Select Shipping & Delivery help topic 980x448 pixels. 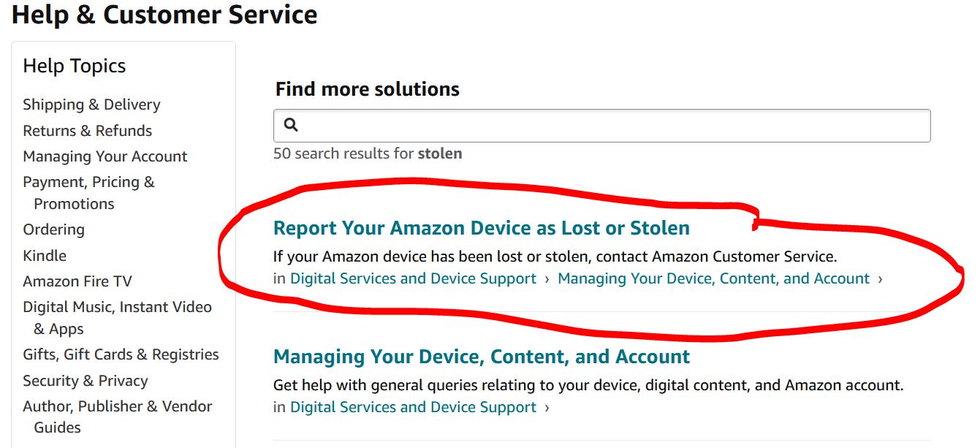click(x=91, y=105)
